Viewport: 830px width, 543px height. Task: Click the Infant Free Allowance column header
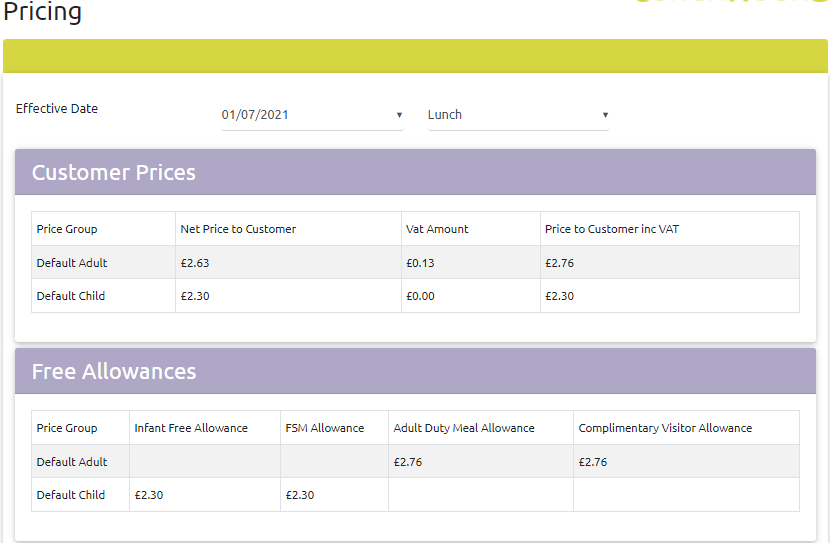191,428
